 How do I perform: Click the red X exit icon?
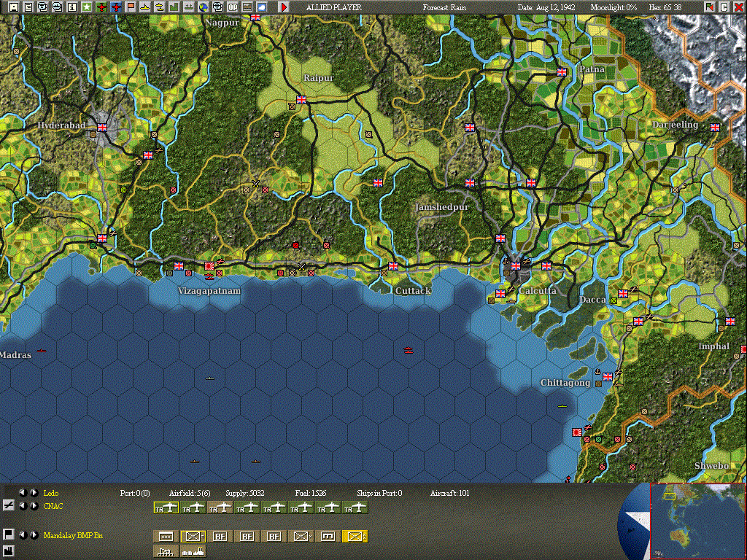(x=738, y=7)
